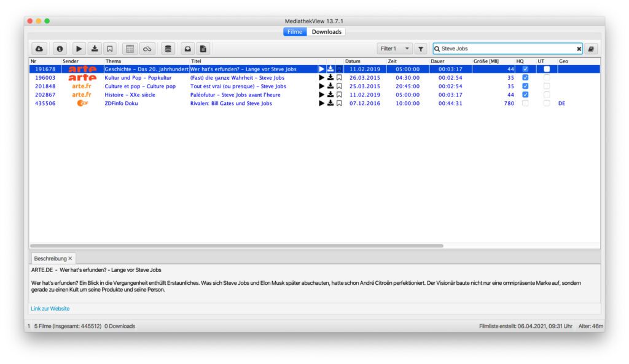Switch to the Downloads tab
This screenshot has height=364, width=629.
326,32
